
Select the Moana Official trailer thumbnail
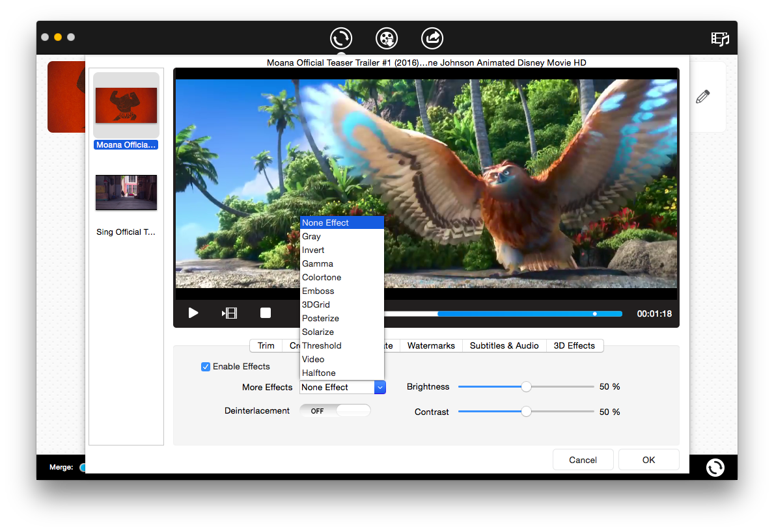click(126, 105)
